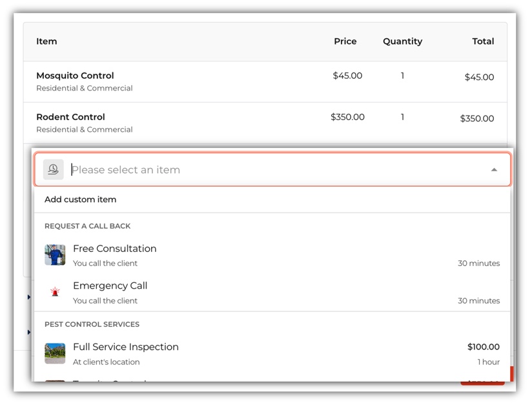
Task: Click the Total column header
Action: click(482, 41)
